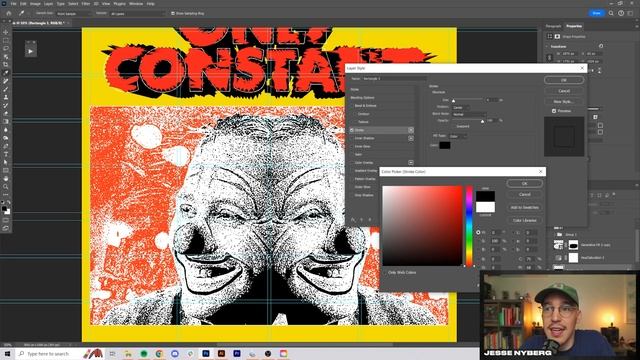The height and width of the screenshot is (360, 640).
Task: Enable the Color Overlay checkbox
Action: 352,163
